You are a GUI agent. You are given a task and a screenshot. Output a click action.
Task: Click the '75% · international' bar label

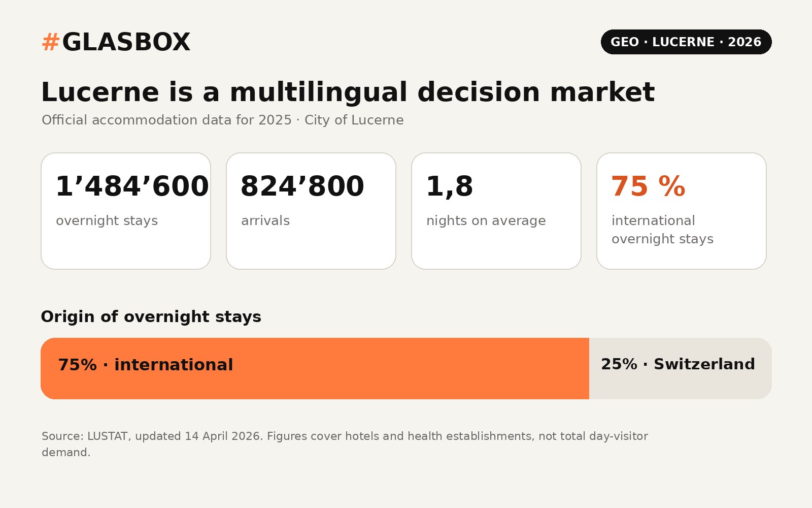point(146,365)
